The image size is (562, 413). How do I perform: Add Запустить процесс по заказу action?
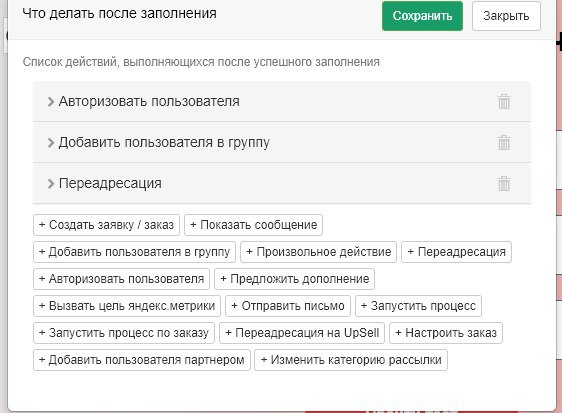tap(124, 333)
